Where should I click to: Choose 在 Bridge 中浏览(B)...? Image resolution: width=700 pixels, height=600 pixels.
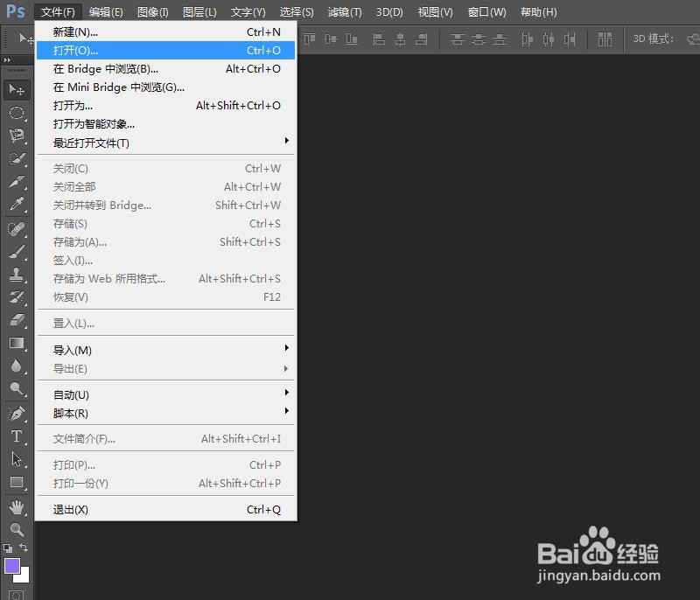click(165, 69)
